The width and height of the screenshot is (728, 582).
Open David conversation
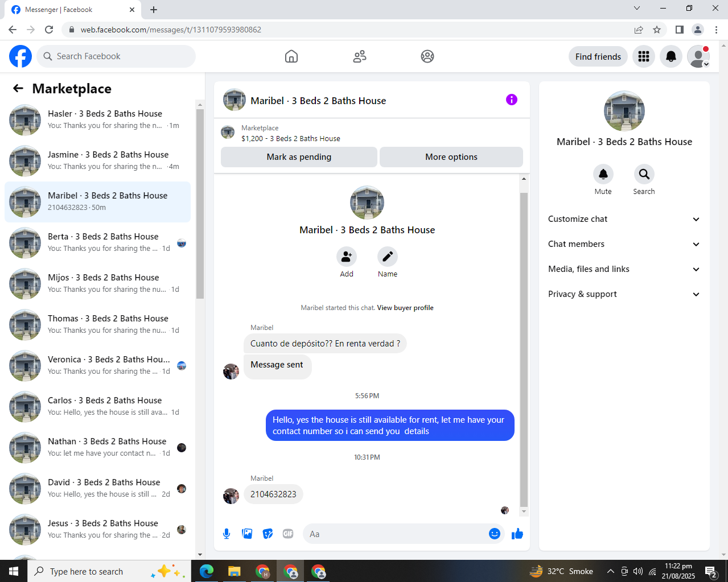(97, 489)
